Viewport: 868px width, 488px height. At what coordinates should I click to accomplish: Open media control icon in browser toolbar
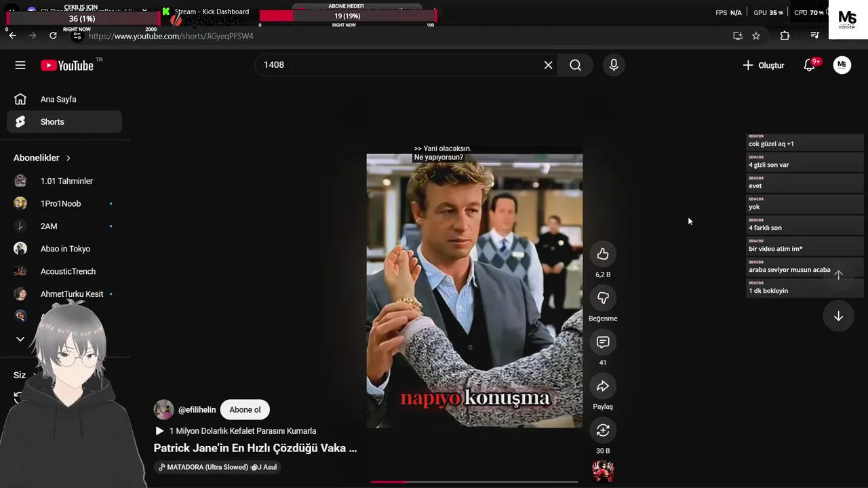(x=815, y=36)
